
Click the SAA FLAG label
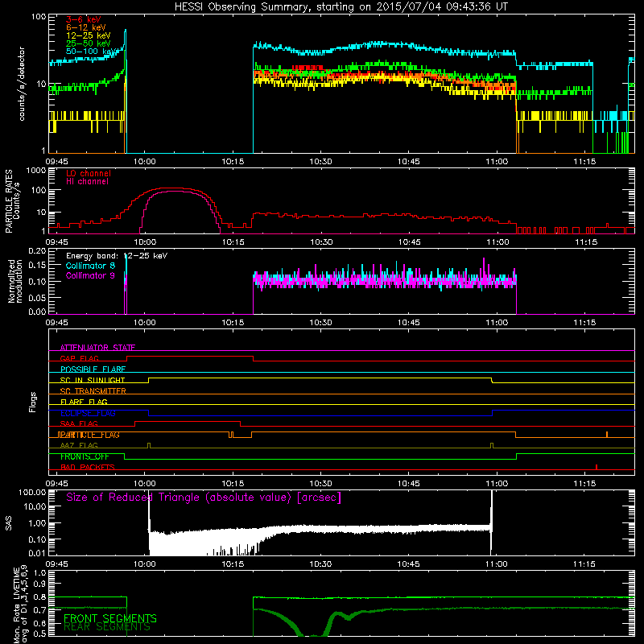tap(79, 423)
